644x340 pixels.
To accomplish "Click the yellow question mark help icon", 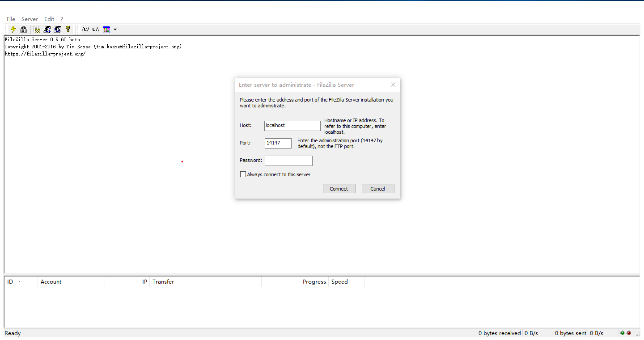I will [x=68, y=30].
